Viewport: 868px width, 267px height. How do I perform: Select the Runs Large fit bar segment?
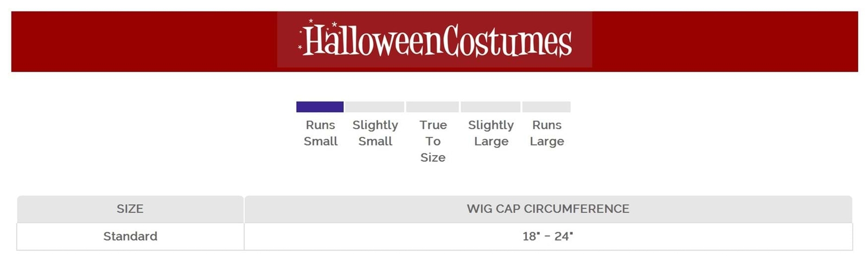click(x=546, y=107)
